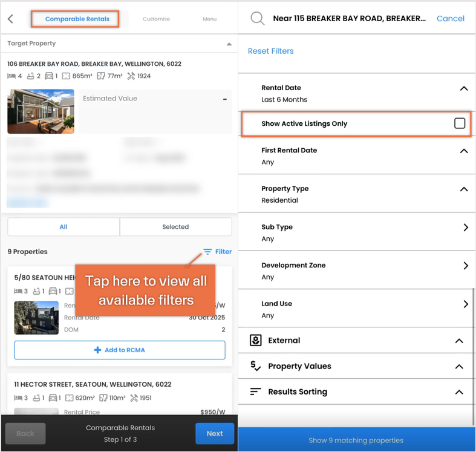Click the $950/W rental price
Screen dimensions: 476x452
point(212,412)
